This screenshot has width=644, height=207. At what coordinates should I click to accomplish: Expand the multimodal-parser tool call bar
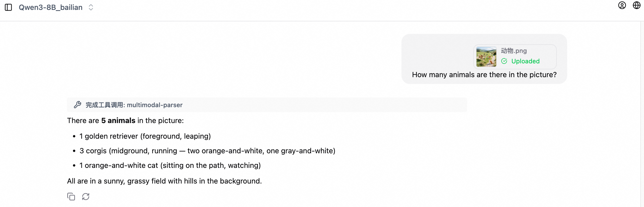(x=267, y=105)
